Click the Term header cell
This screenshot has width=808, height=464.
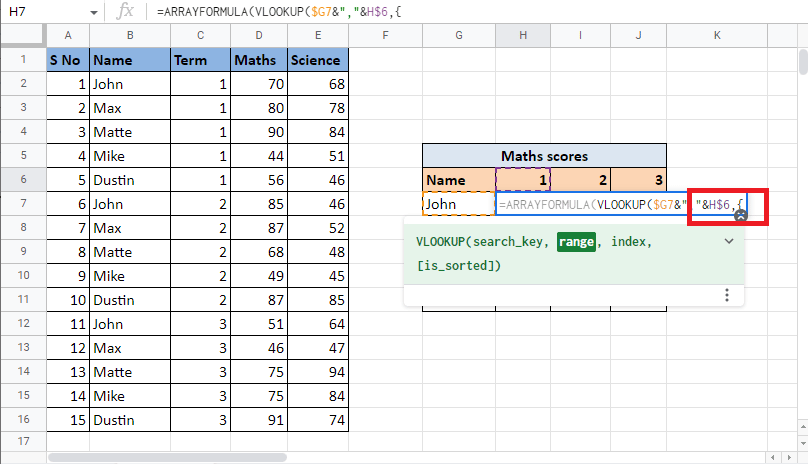(x=200, y=60)
